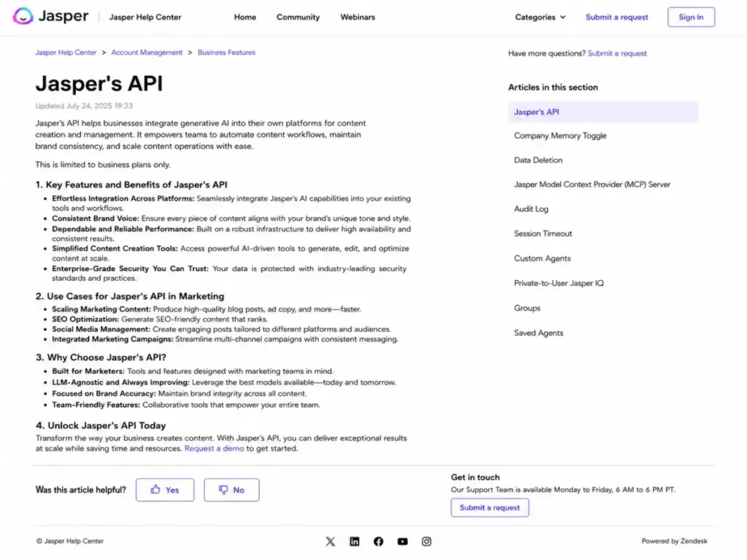The width and height of the screenshot is (747, 560).
Task: Open the LinkedIn social icon
Action: pyautogui.click(x=355, y=542)
